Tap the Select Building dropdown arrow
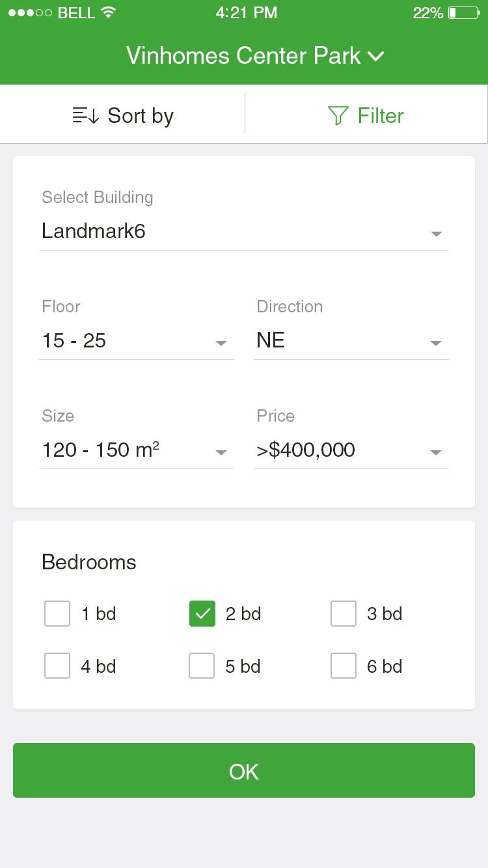Viewport: 488px width, 868px height. pos(436,234)
